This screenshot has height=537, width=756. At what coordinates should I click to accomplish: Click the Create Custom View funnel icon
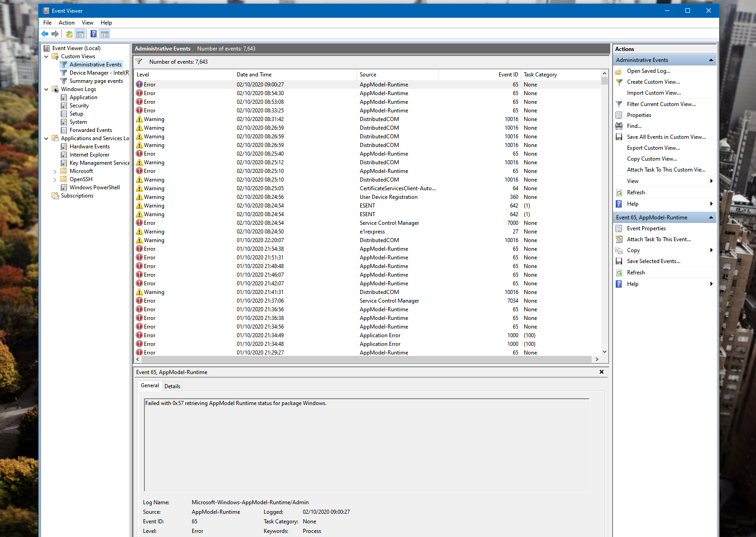pos(619,82)
